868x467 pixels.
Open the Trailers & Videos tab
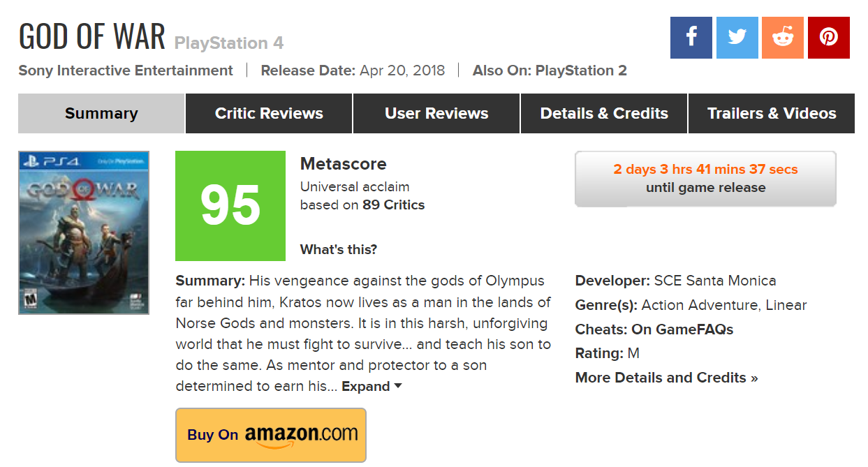point(772,113)
